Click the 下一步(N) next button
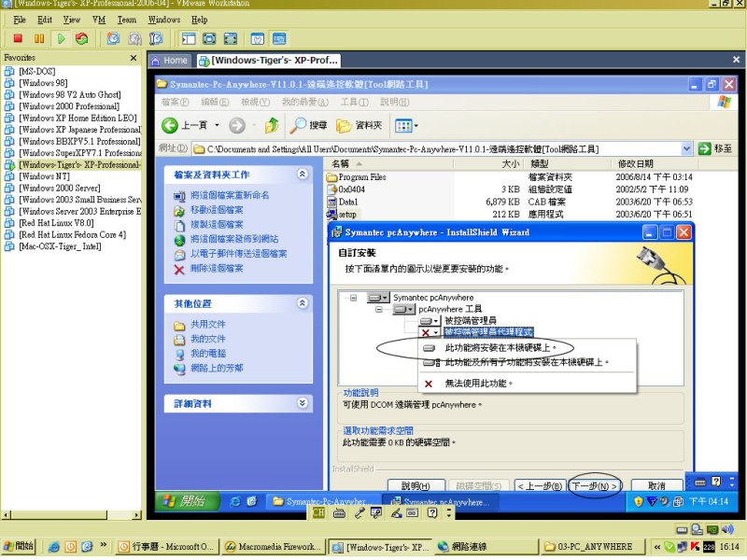The height and width of the screenshot is (560, 747). click(595, 485)
